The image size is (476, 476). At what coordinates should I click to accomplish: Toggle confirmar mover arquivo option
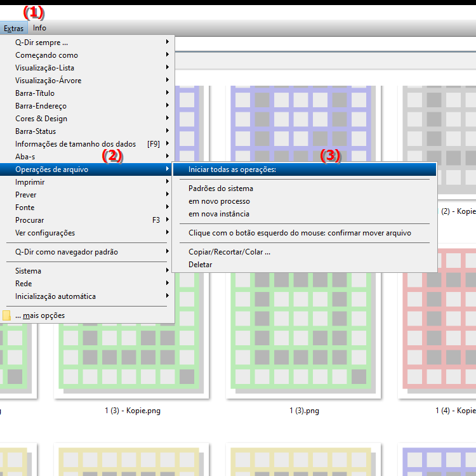(300, 233)
